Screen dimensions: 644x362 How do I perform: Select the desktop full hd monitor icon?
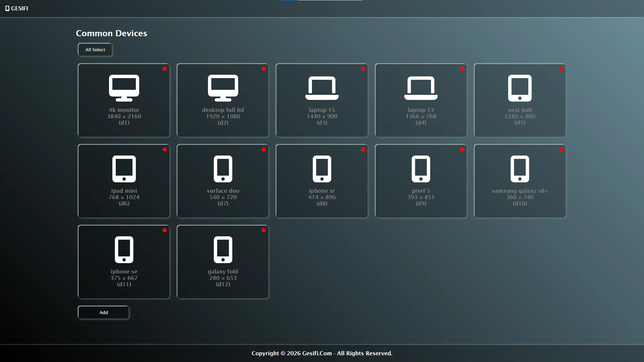223,88
